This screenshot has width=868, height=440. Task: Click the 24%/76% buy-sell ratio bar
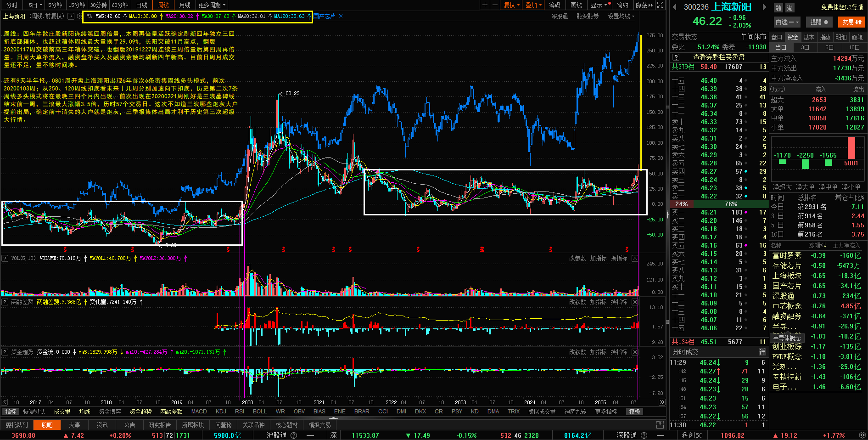click(x=720, y=204)
